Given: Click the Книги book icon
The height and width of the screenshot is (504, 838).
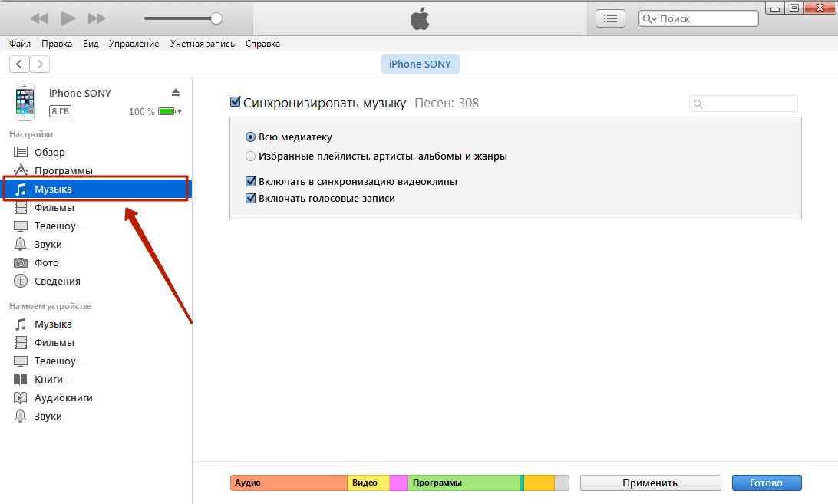Looking at the screenshot, I should (x=20, y=380).
